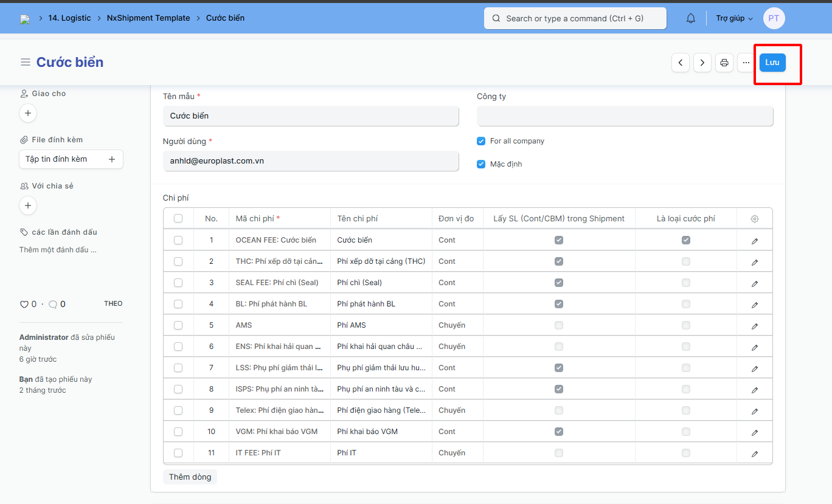Go to the previous record arrow

(x=681, y=63)
